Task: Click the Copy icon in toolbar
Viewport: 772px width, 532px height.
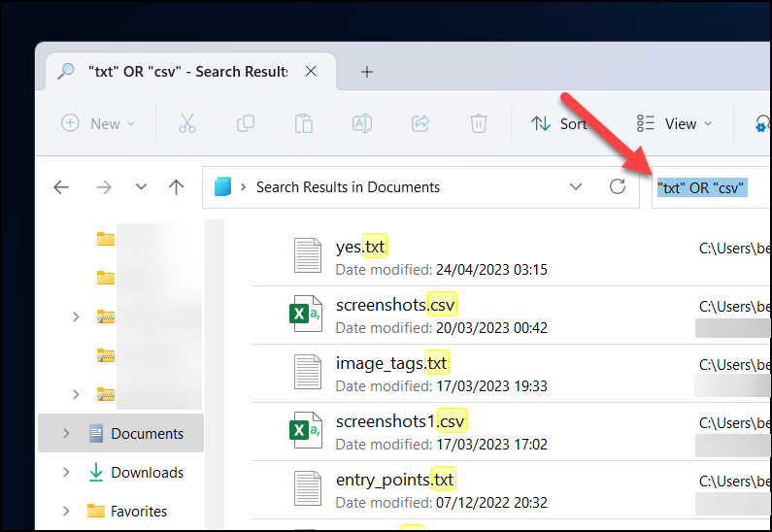Action: tap(246, 123)
